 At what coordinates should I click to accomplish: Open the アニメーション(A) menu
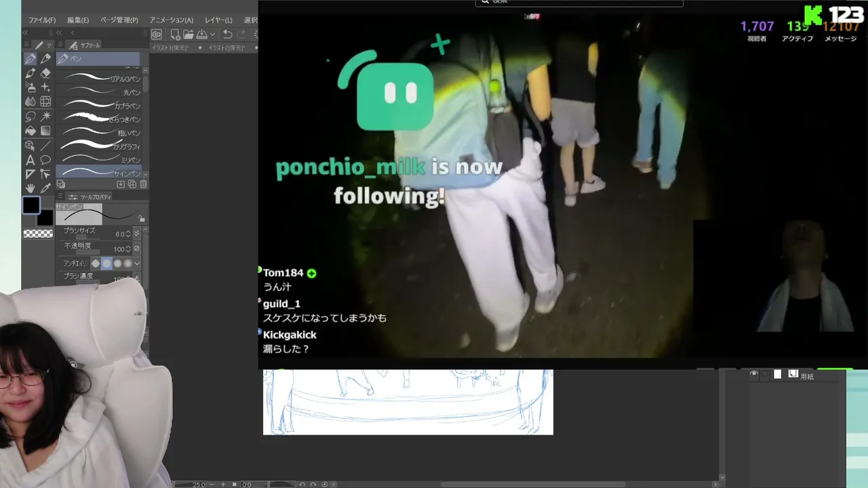pyautogui.click(x=172, y=20)
